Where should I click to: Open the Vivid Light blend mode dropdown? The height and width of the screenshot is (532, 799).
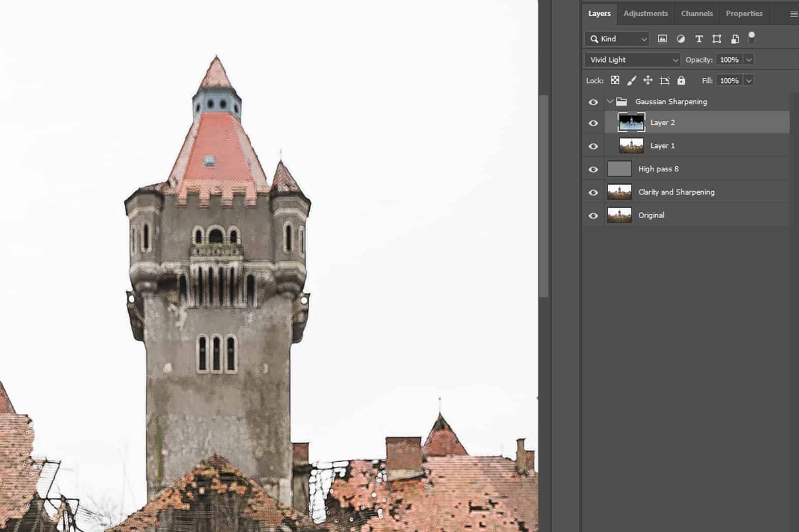[632, 60]
